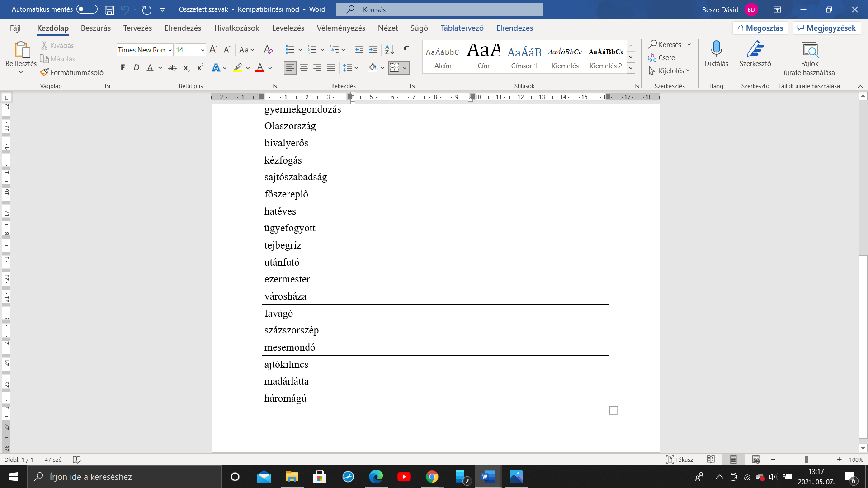Click the sort (A-Z) icon

tap(389, 50)
